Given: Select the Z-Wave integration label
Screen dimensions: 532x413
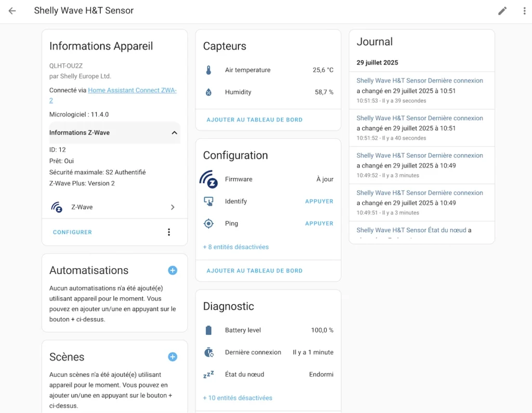Looking at the screenshot, I should click(82, 207).
